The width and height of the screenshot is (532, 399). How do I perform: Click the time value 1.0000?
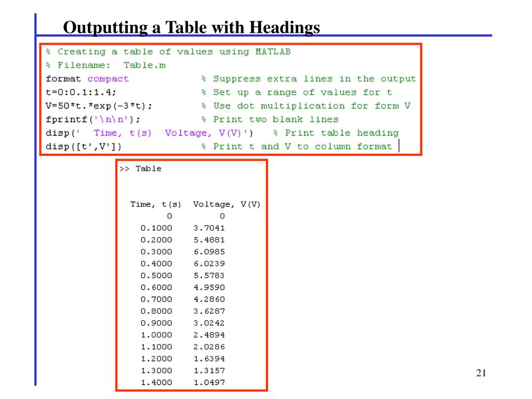click(156, 335)
